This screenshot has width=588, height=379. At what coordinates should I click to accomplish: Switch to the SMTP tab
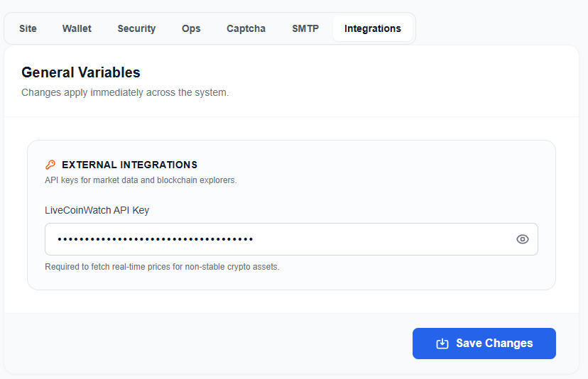click(305, 28)
